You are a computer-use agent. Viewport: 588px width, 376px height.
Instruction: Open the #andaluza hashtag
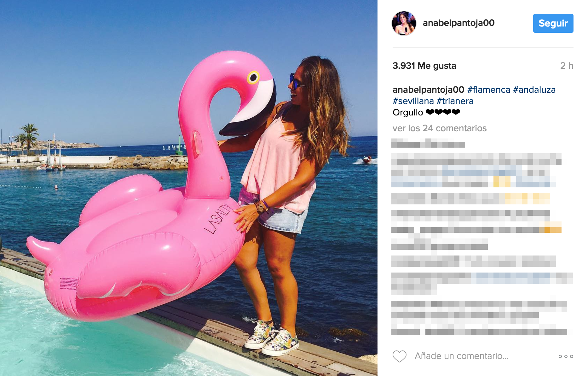coord(534,90)
